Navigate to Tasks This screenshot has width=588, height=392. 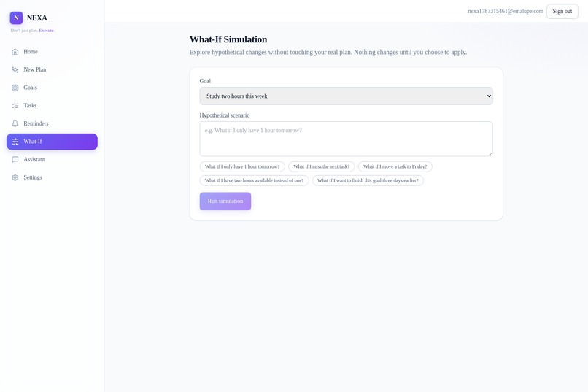52,106
